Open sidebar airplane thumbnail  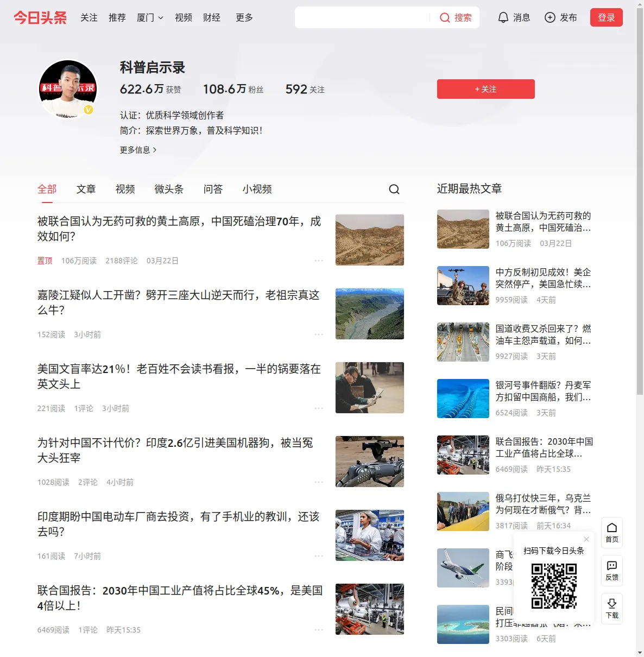coord(463,568)
